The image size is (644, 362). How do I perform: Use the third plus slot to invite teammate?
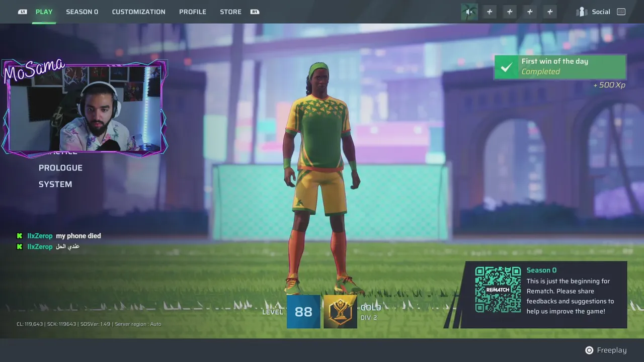tap(530, 12)
